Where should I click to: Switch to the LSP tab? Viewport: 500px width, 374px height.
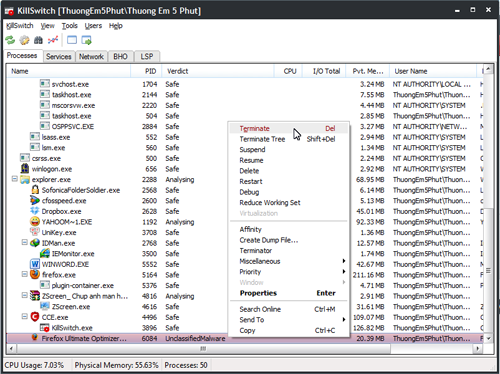coord(147,57)
